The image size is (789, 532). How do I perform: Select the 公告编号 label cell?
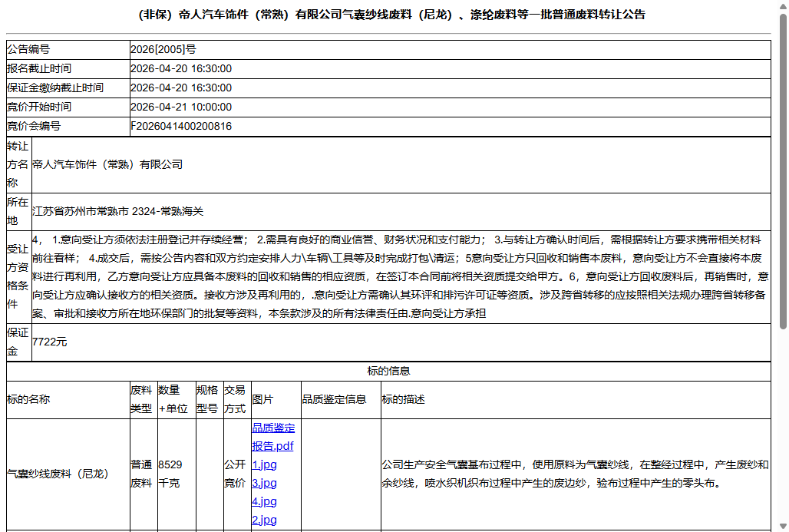tap(68, 49)
